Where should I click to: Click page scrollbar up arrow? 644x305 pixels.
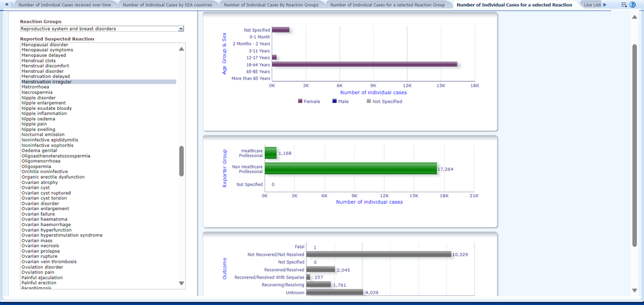[x=634, y=16]
